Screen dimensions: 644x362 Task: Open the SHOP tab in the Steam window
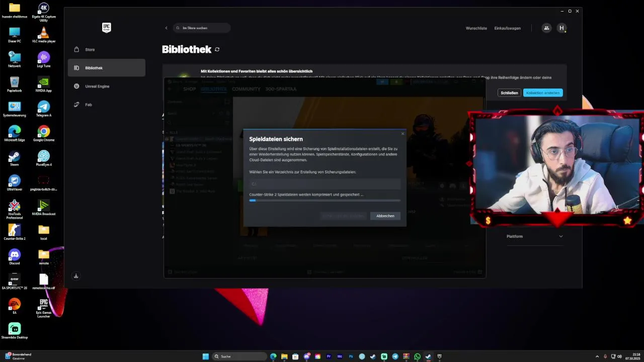point(189,89)
